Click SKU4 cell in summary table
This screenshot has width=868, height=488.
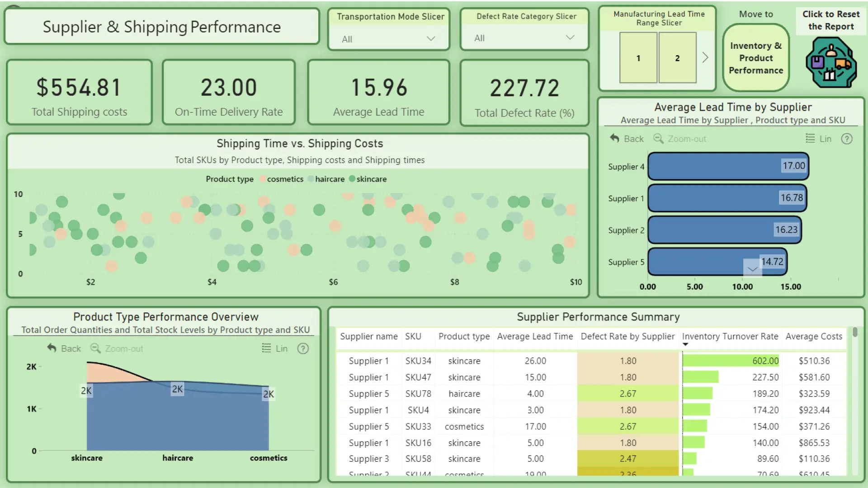point(418,410)
